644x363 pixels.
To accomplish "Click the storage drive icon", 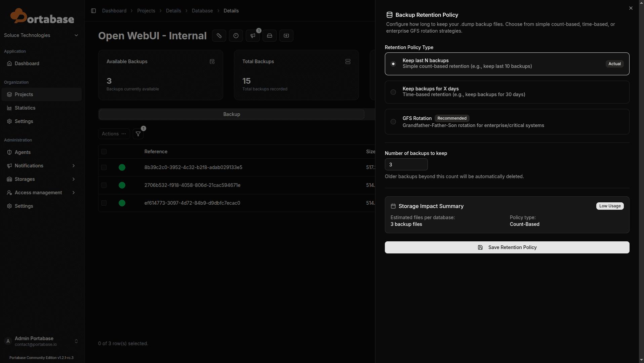I will (270, 36).
